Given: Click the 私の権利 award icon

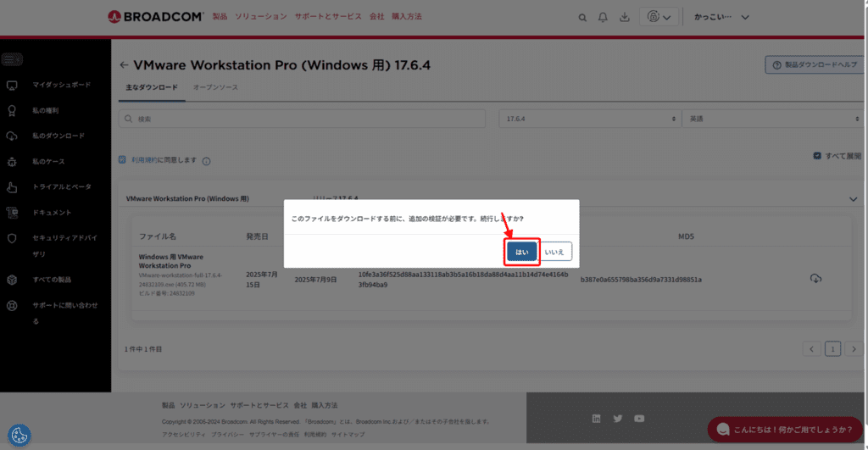Looking at the screenshot, I should coord(12,111).
